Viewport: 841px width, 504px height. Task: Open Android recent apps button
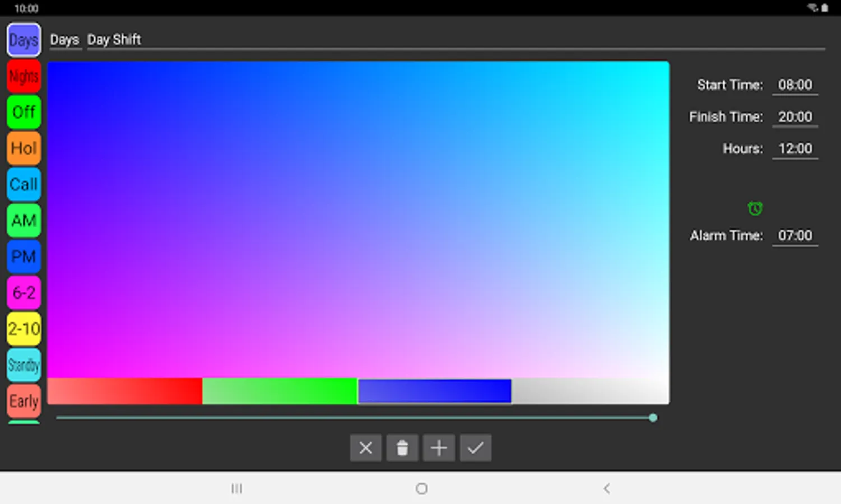237,489
